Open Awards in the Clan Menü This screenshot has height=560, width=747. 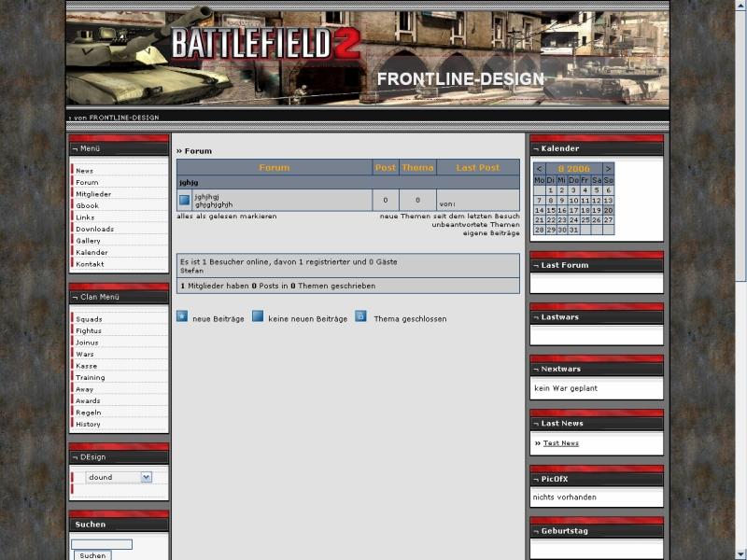click(x=88, y=401)
